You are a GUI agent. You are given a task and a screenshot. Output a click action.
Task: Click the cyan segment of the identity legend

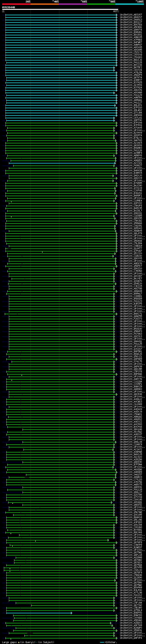click(130, 4)
